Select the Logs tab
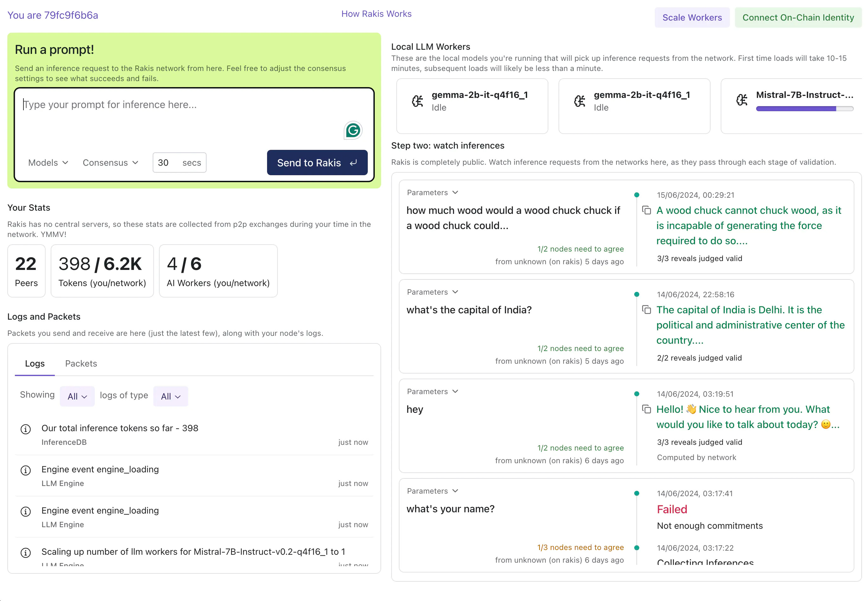 click(x=35, y=363)
